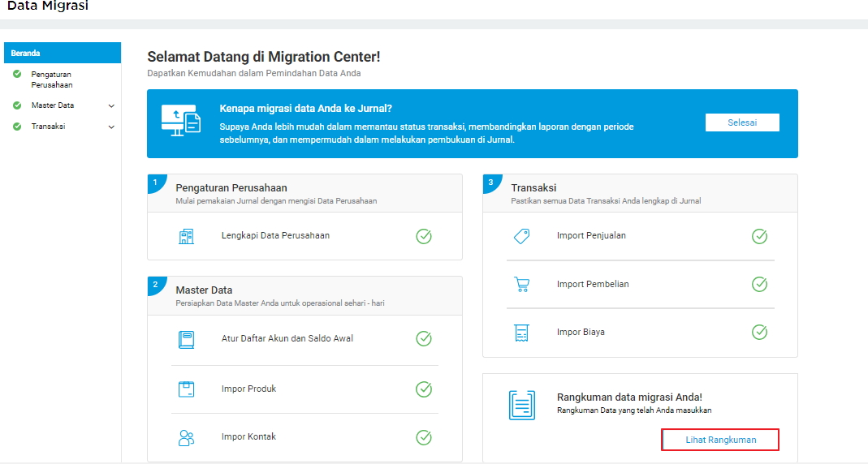Click the completed checkmark for Impor Biaya
Screen dimensions: 868x464
(759, 332)
